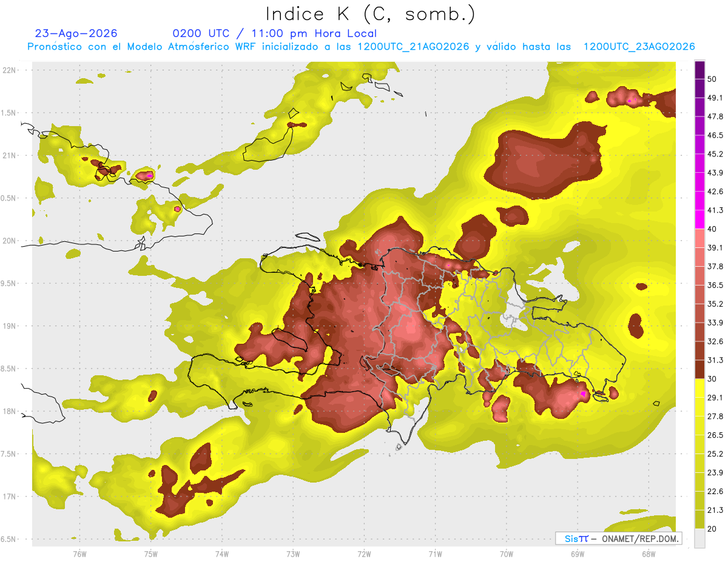The height and width of the screenshot is (562, 728).
Task: Click the colorbar value "41.3"
Action: pos(716,211)
